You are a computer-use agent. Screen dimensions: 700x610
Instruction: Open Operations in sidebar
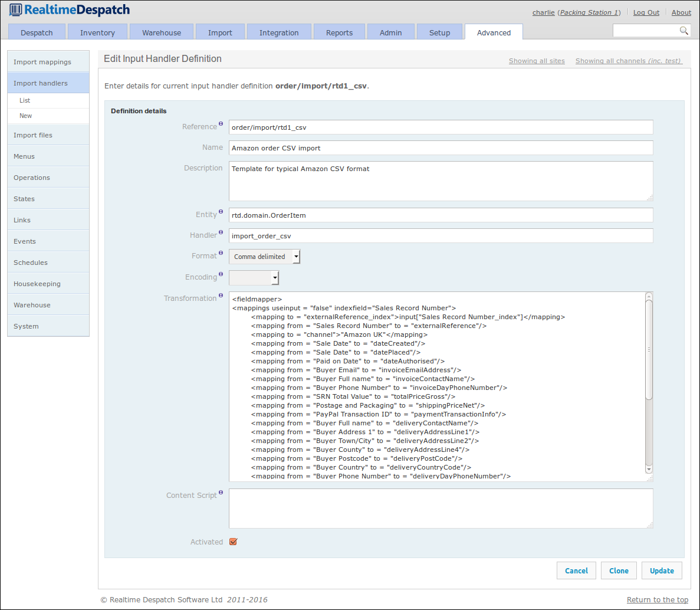(48, 178)
